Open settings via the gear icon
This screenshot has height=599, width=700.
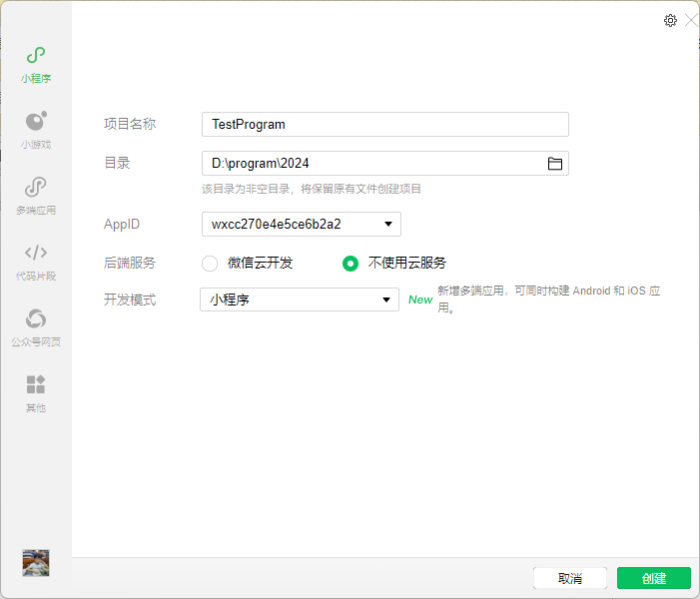[x=670, y=21]
